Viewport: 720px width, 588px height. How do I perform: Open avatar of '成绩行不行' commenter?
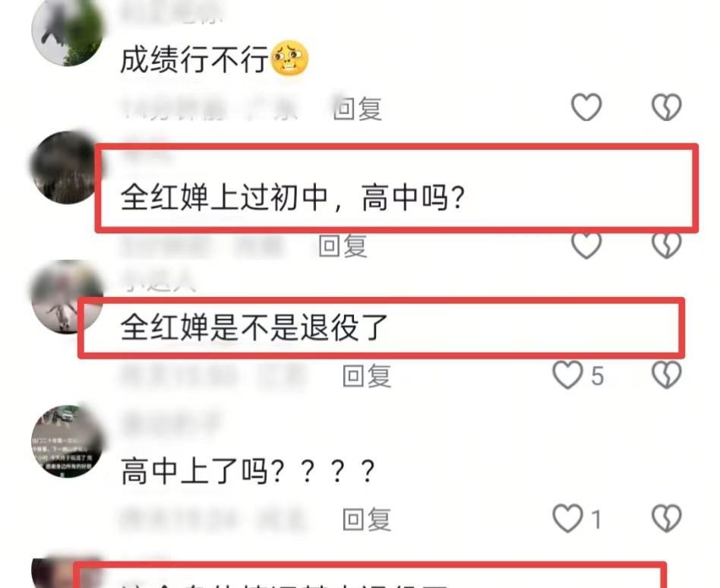[67, 31]
